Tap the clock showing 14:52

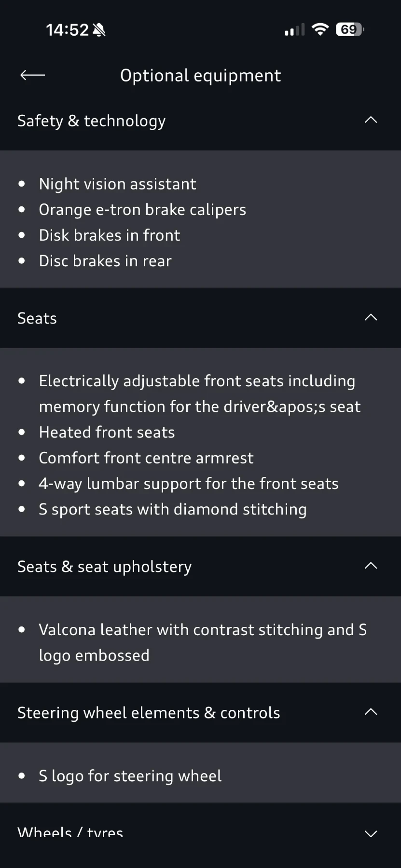click(x=68, y=29)
